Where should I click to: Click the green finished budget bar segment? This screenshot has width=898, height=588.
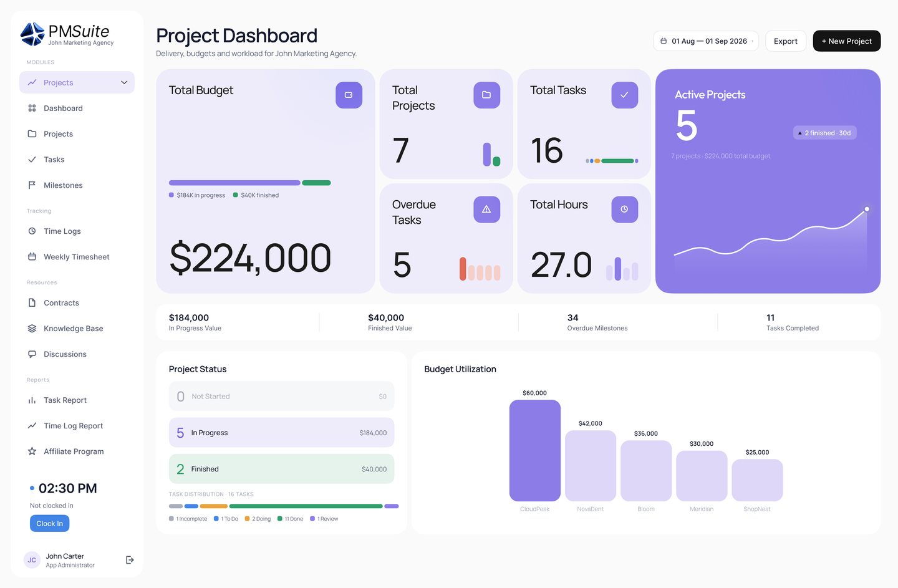click(316, 183)
